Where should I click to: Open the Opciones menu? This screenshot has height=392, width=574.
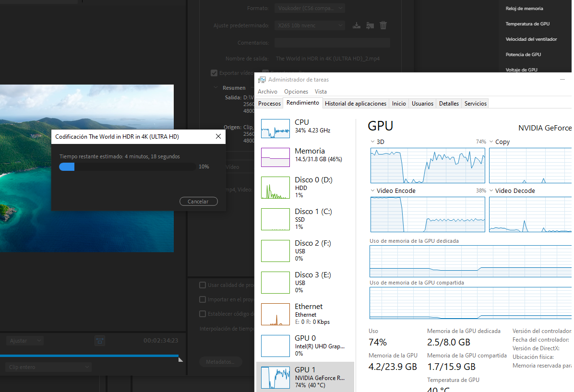pyautogui.click(x=296, y=92)
